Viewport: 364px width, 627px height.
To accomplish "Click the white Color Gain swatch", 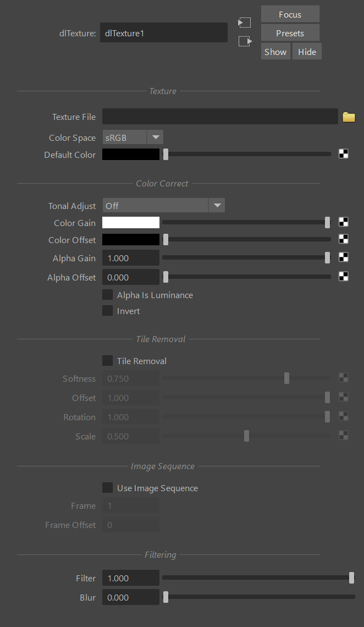I will (x=131, y=223).
